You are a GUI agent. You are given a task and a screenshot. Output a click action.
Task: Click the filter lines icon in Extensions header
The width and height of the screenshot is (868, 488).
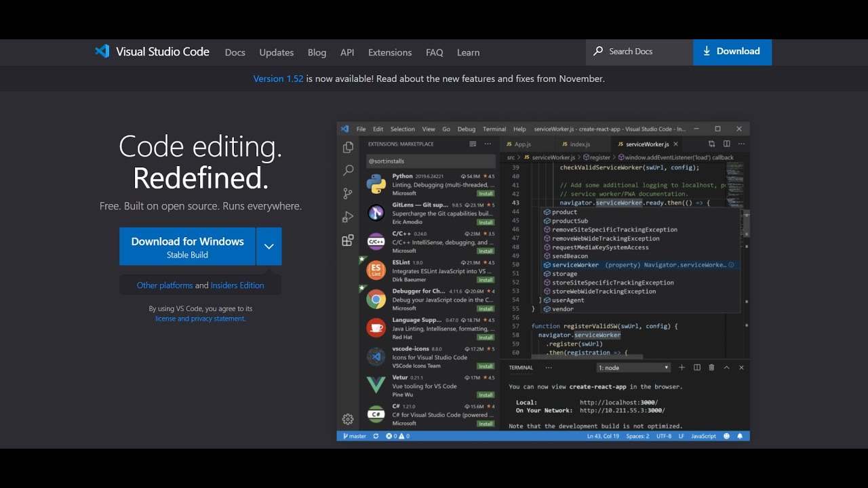pyautogui.click(x=473, y=144)
